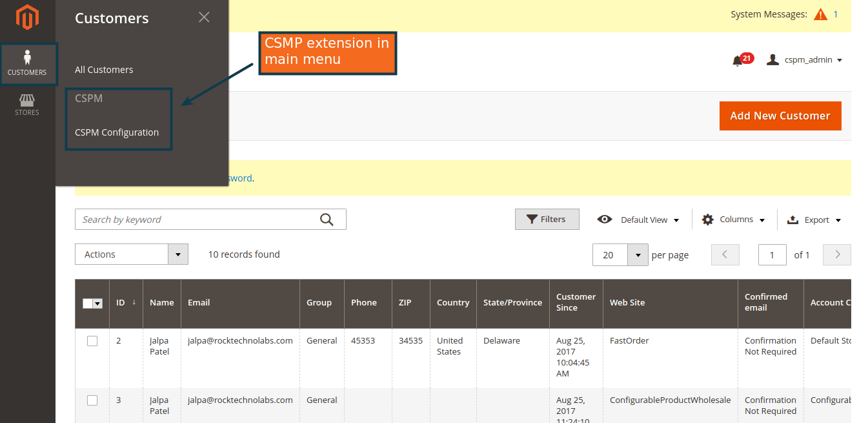The width and height of the screenshot is (868, 423).
Task: Open the Export dropdown
Action: click(814, 220)
